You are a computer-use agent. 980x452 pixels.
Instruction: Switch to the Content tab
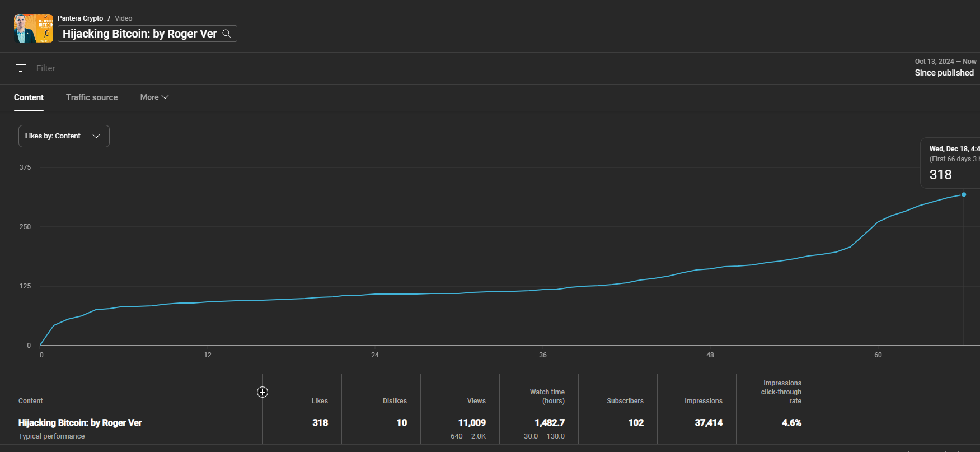point(29,97)
